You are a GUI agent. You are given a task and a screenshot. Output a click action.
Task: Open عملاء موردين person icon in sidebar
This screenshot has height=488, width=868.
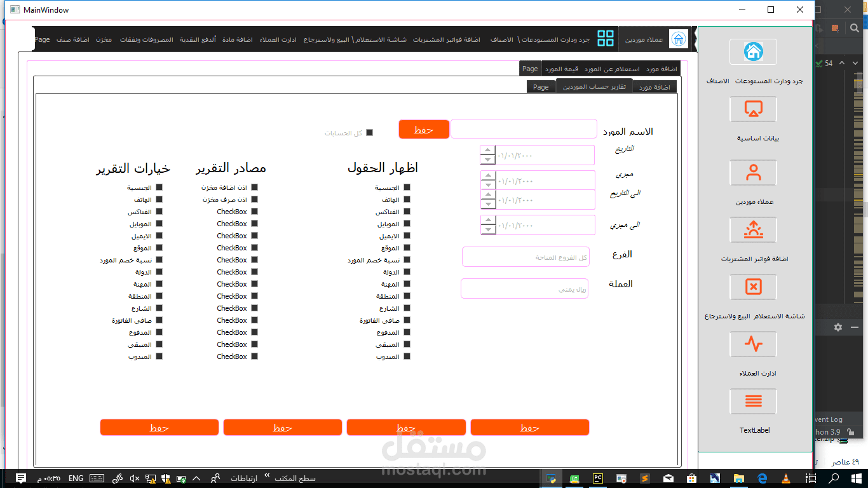[753, 172]
